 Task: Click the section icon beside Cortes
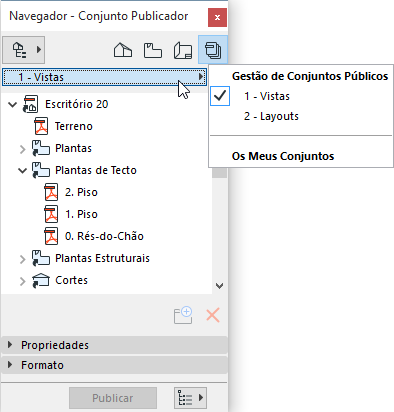[41, 280]
